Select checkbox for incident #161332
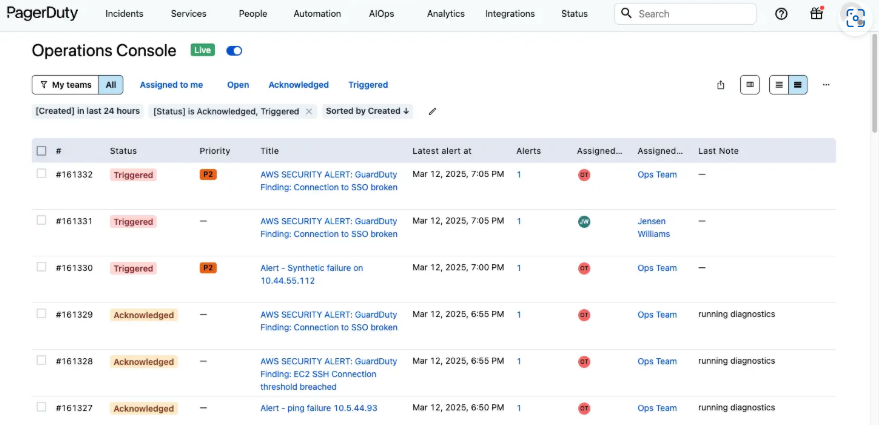 click(x=41, y=174)
